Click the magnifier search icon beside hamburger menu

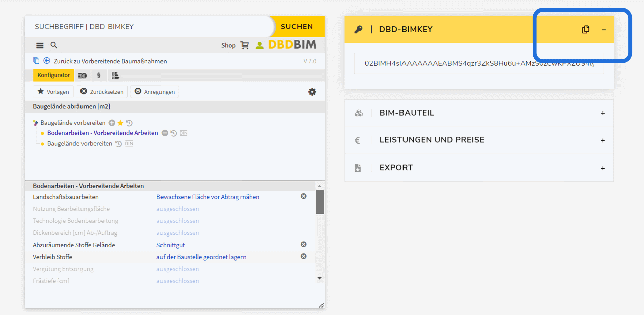(54, 45)
